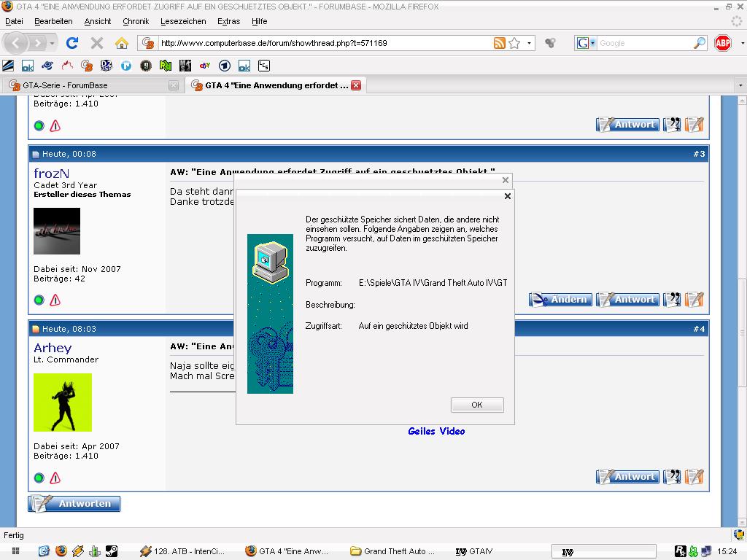Open the Adblock Plus ABP icon
This screenshot has height=560, width=747.
pos(723,43)
